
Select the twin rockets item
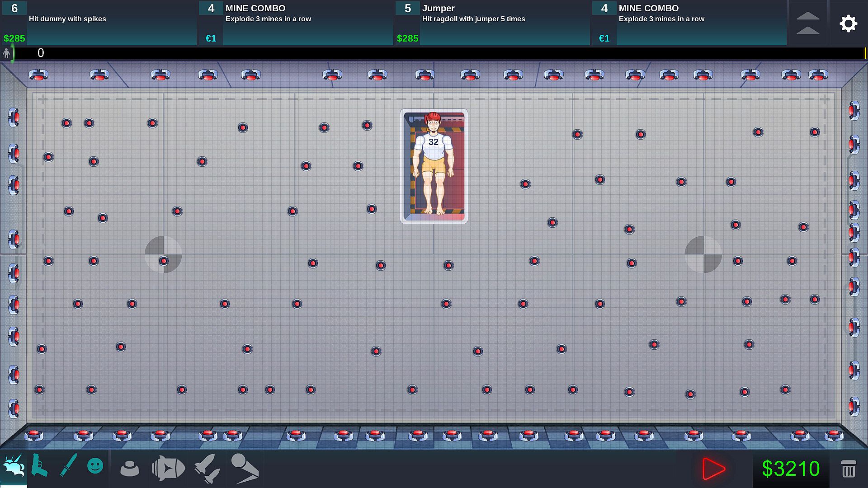[x=207, y=468]
